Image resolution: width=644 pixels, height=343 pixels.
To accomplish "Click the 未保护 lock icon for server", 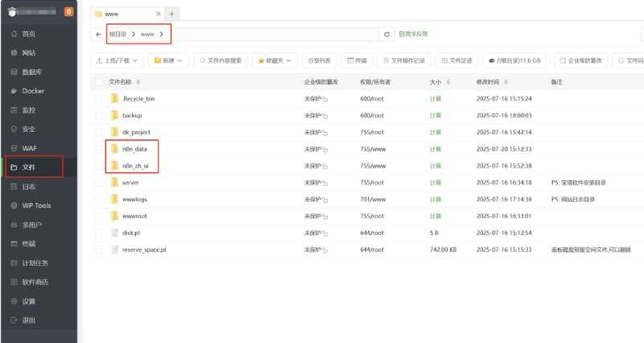I will (325, 183).
